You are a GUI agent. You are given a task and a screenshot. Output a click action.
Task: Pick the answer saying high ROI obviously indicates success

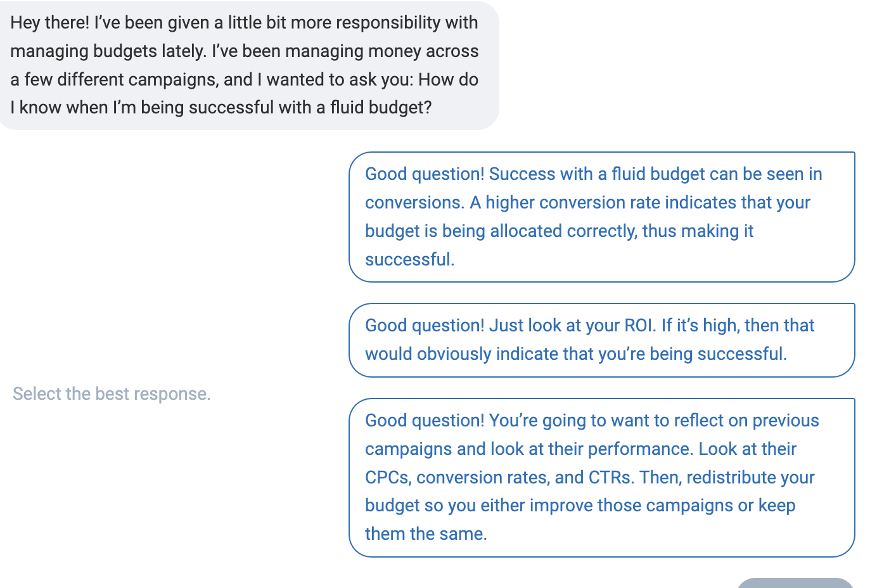601,340
